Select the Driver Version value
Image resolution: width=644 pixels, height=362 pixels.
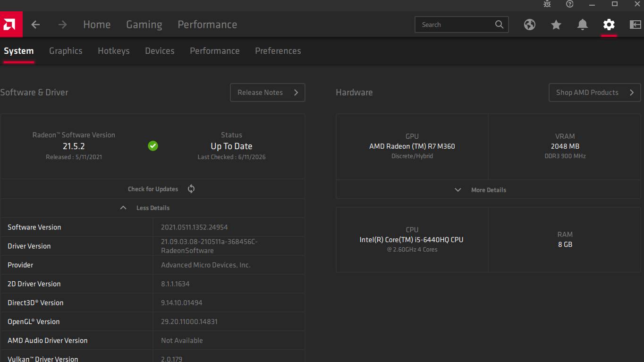pos(209,246)
